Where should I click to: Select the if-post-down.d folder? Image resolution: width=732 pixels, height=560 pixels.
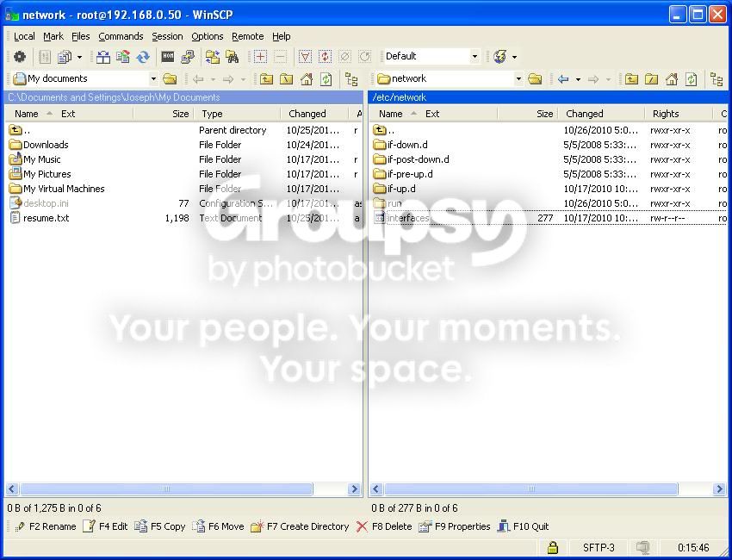(x=412, y=159)
